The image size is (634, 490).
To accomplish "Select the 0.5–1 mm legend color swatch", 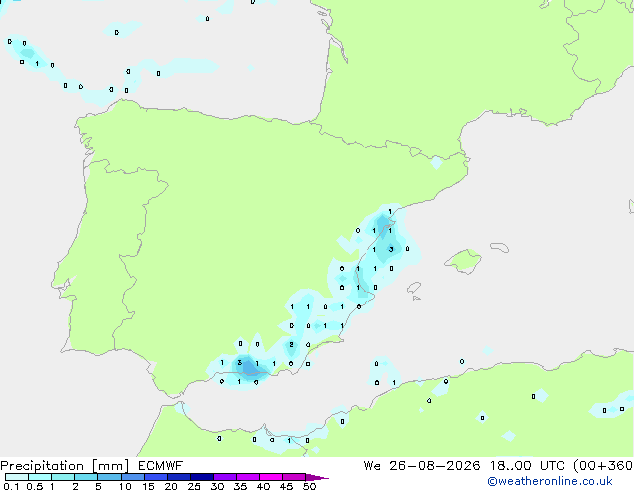I will point(40,477).
